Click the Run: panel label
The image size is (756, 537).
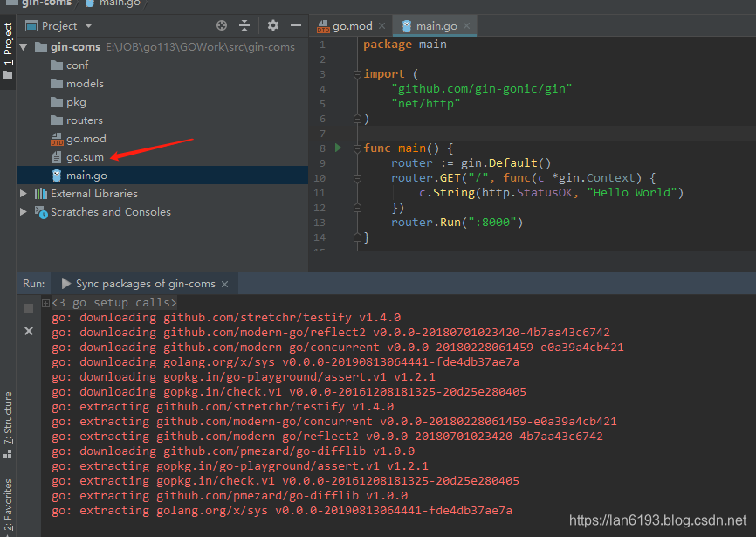[x=34, y=284]
